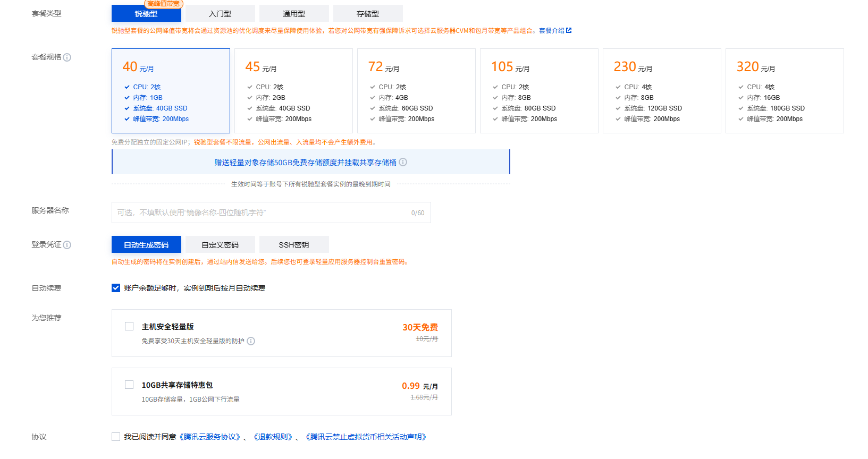Screen dimensions: 868x459
Task: Check the 10GB共享存储特惠包 option
Action: point(129,385)
